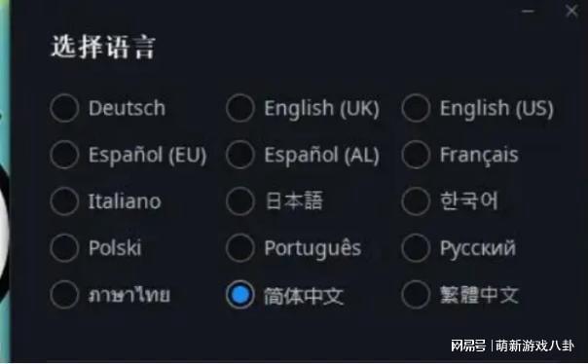Select the ภาษาไทย language option
The width and height of the screenshot is (588, 364).
click(64, 295)
